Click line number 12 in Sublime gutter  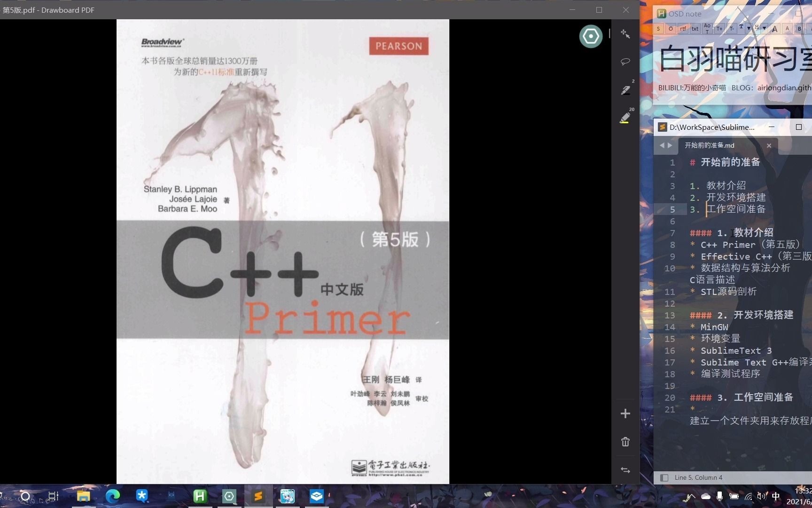(x=670, y=303)
